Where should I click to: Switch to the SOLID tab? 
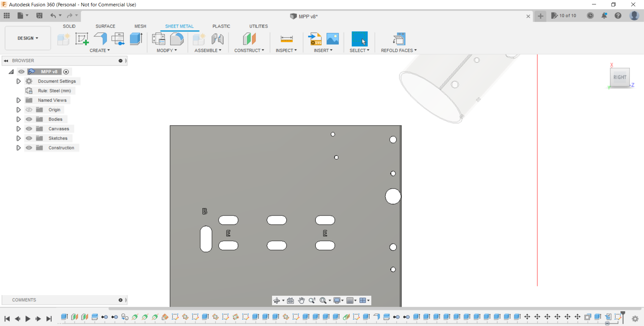(x=69, y=26)
